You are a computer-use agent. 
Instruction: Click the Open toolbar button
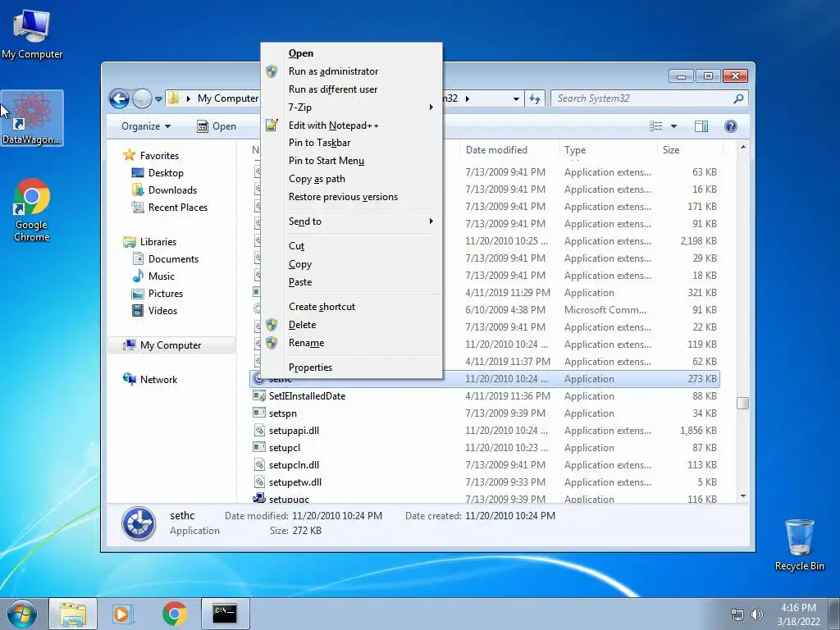(x=217, y=126)
